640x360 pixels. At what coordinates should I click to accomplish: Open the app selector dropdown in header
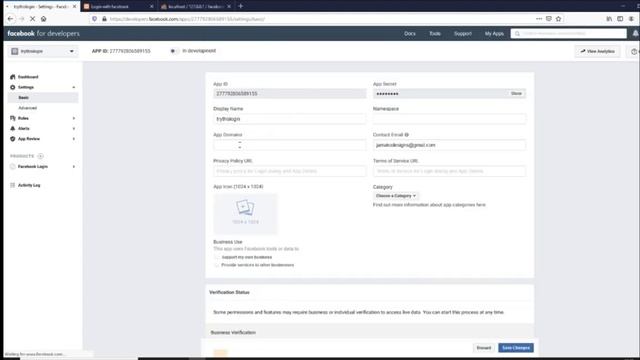pos(43,51)
